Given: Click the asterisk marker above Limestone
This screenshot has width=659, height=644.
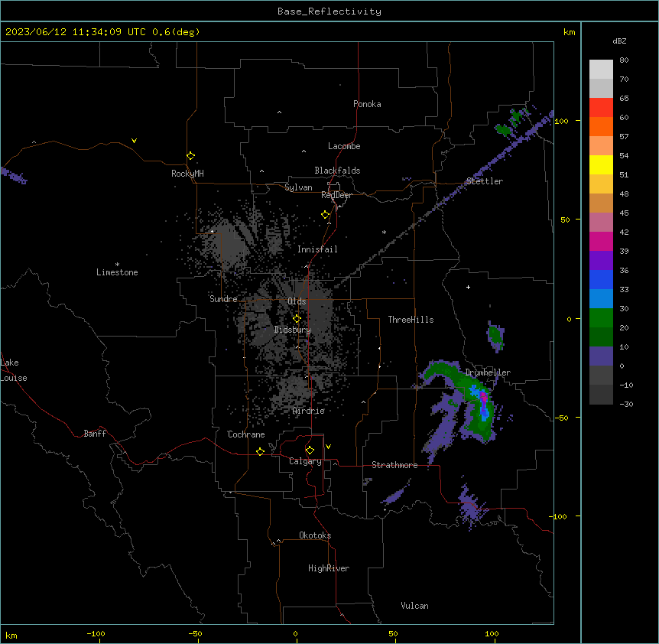Looking at the screenshot, I should click(x=117, y=265).
